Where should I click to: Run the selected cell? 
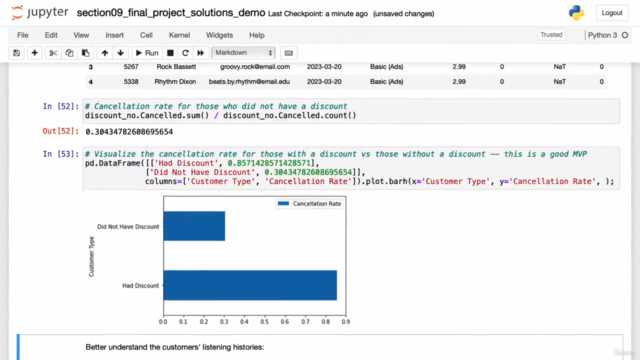tap(147, 53)
